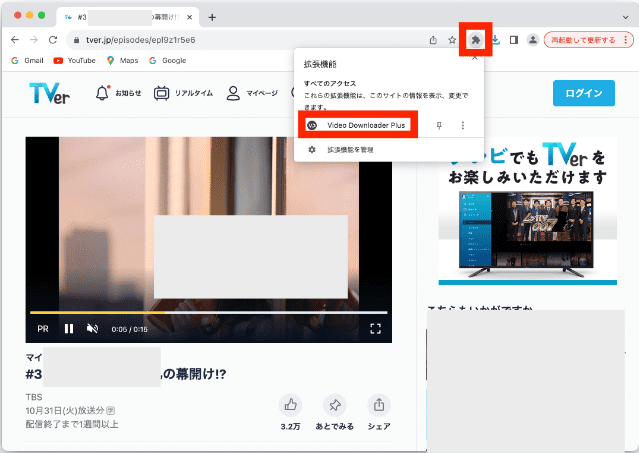
Task: Click the TVer logo
Action: (x=49, y=93)
